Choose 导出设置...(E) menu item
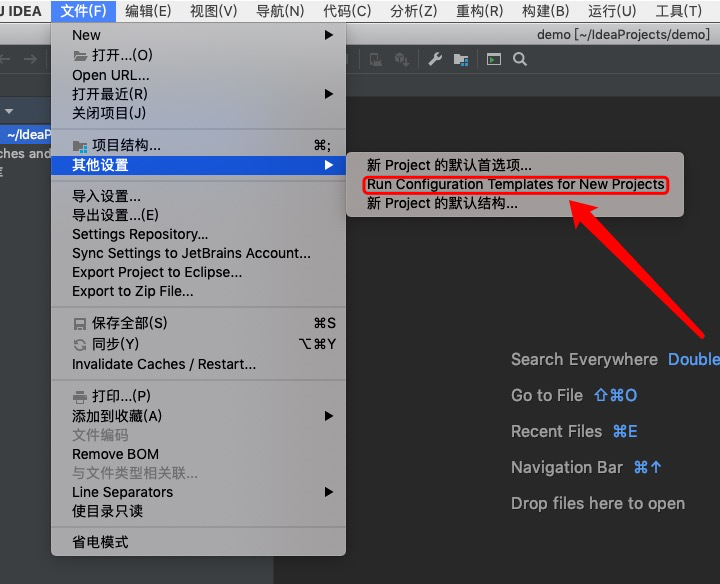 198,215
